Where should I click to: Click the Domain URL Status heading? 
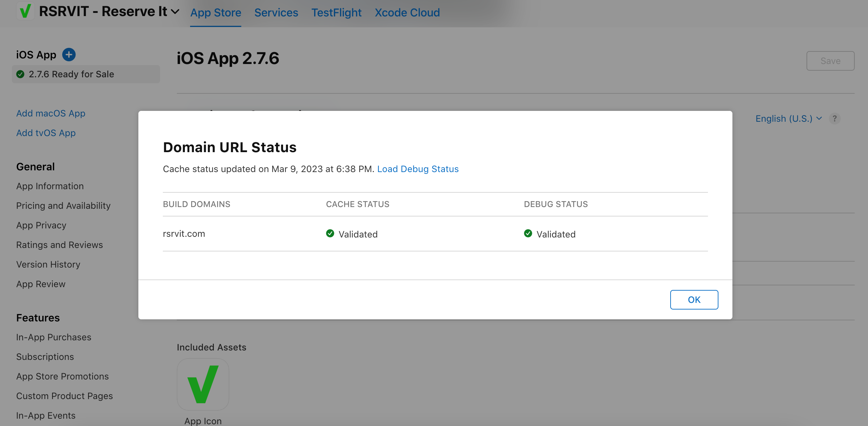[x=230, y=147]
